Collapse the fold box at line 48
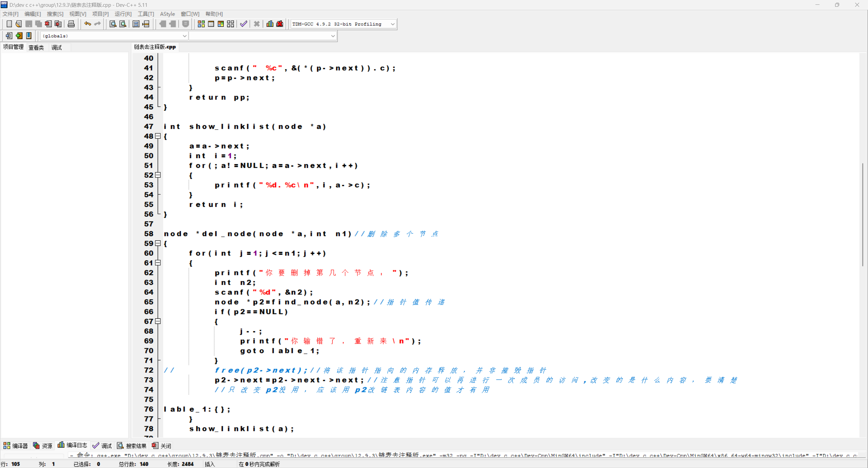The image size is (868, 468). pyautogui.click(x=158, y=136)
